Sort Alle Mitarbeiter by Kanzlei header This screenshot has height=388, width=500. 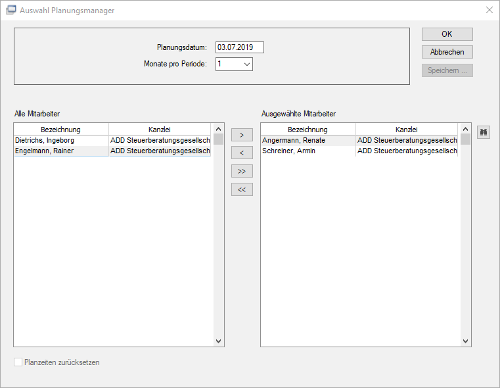159,129
